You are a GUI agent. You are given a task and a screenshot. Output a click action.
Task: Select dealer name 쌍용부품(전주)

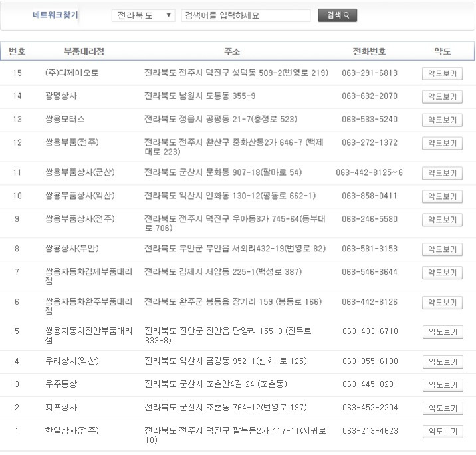(72, 142)
